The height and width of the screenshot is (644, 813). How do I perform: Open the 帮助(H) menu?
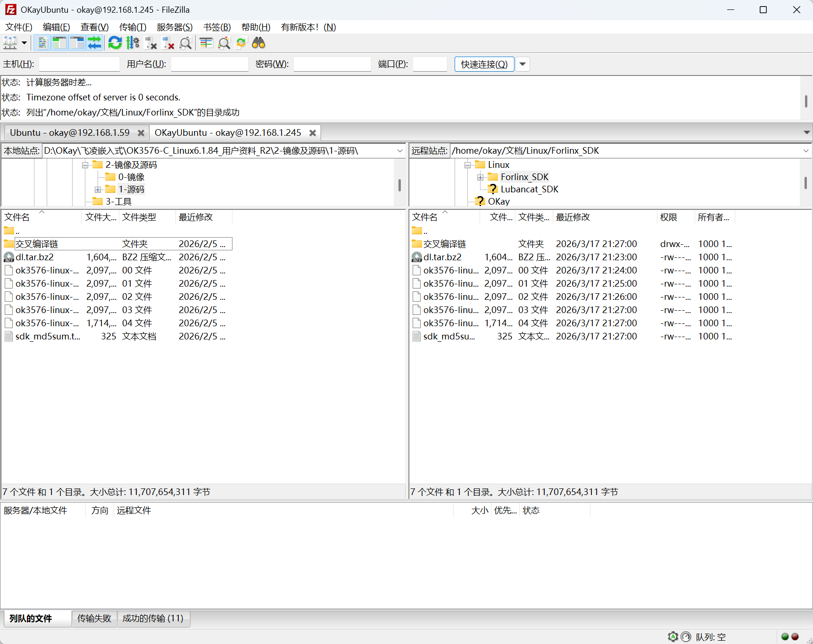click(256, 27)
